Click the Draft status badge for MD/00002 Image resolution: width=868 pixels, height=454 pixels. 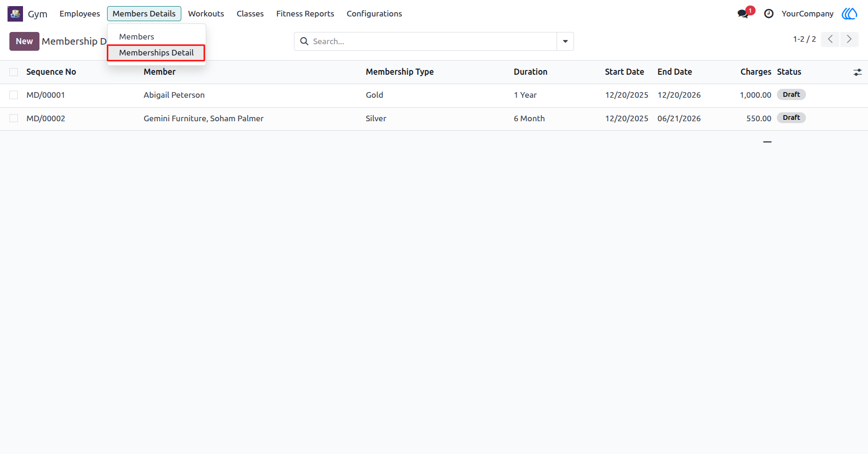click(x=791, y=117)
